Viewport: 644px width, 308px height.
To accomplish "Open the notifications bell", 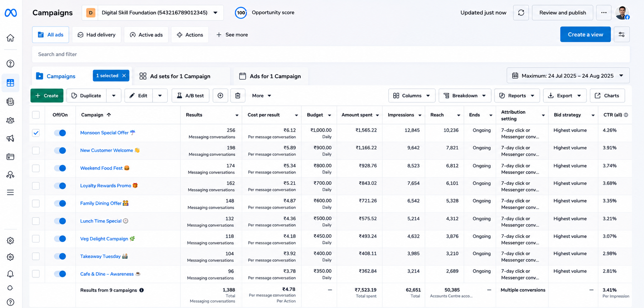I will [x=10, y=274].
